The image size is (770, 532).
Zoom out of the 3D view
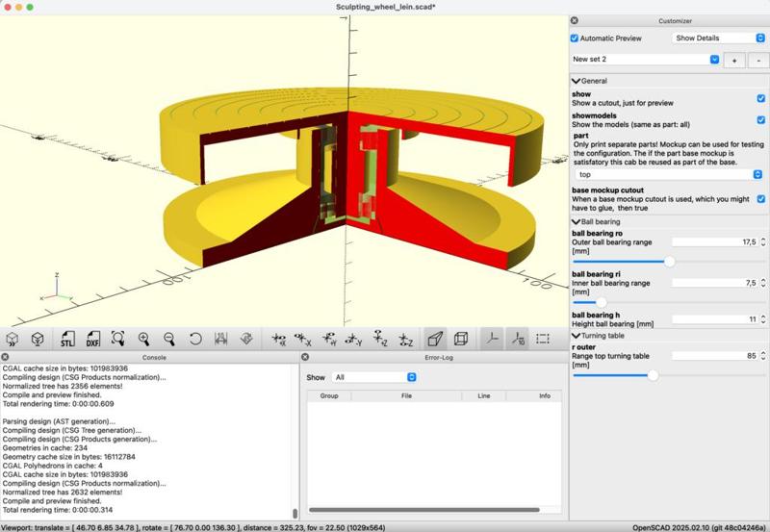169,339
